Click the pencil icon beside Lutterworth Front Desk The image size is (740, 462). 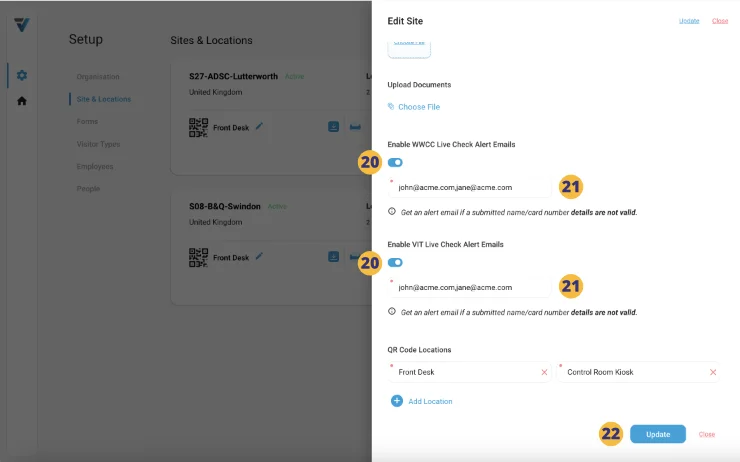[x=259, y=126]
